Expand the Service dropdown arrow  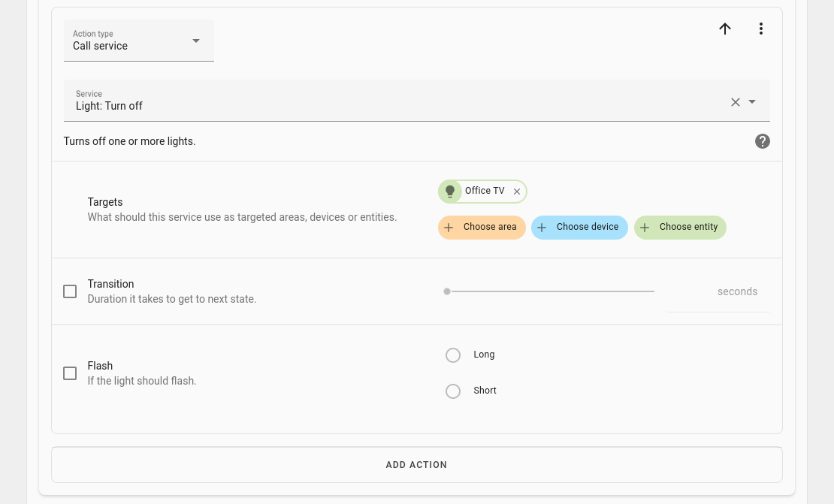tap(752, 102)
